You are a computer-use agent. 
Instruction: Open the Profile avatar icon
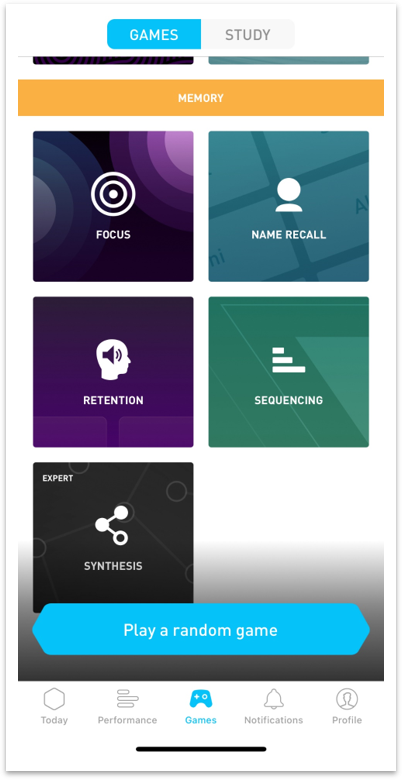(x=347, y=699)
